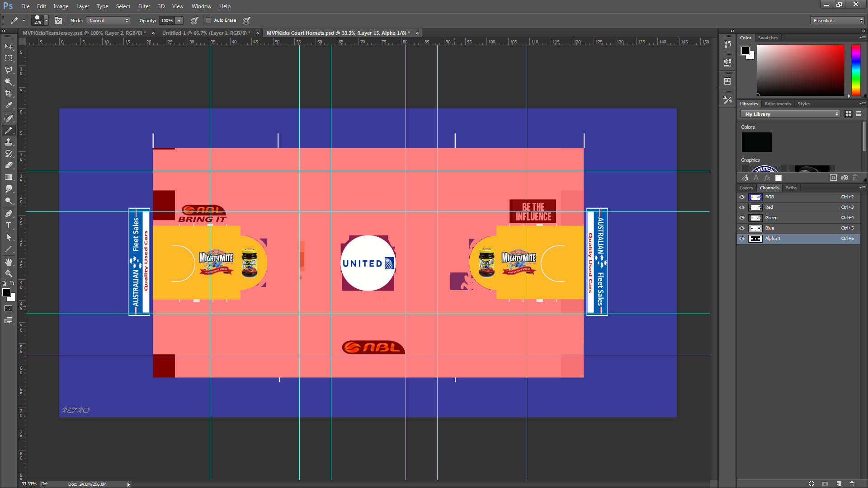
Task: Toggle Quick Mask mode
Action: [9, 309]
